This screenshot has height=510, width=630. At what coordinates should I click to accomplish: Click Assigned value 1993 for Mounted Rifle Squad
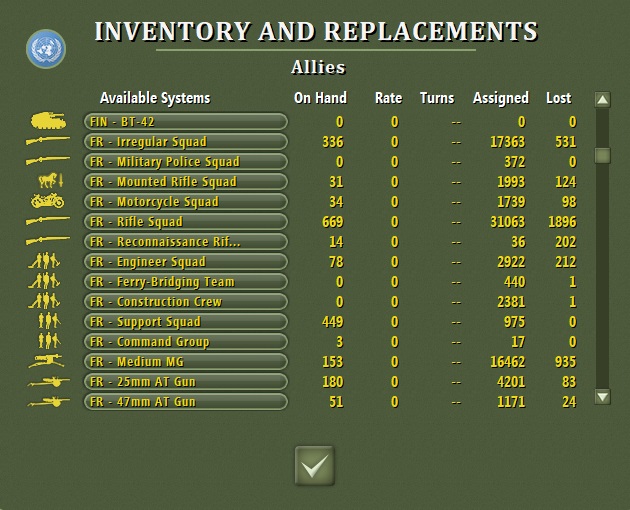click(511, 182)
